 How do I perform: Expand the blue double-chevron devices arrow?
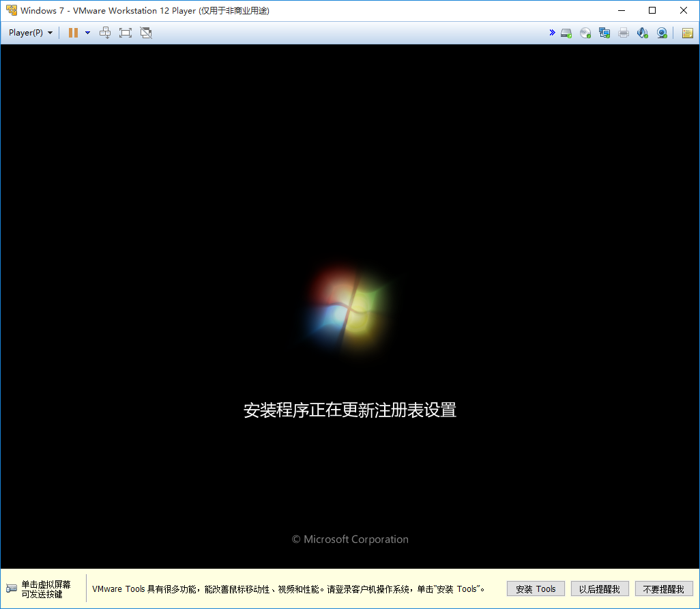(x=552, y=33)
